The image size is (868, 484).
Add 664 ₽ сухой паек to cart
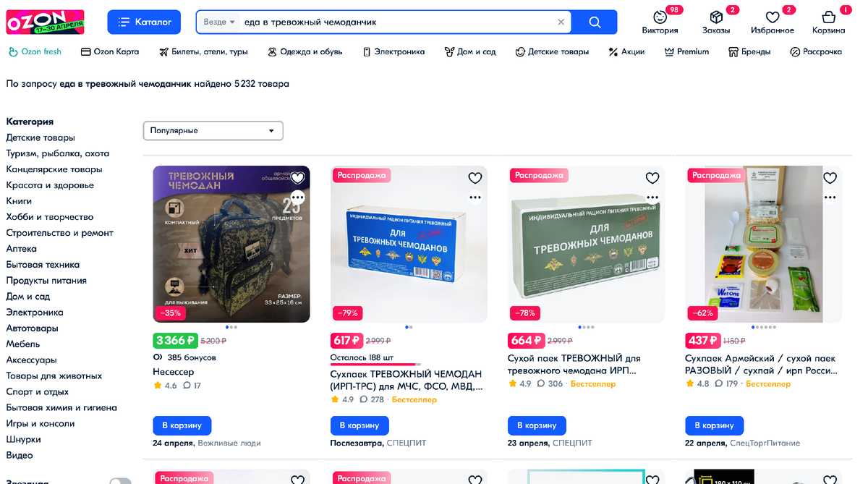(x=537, y=425)
